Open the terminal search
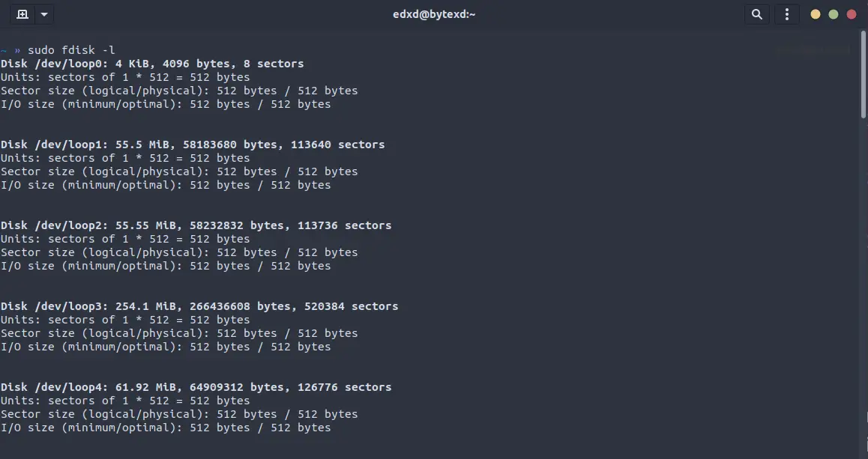868x459 pixels. 757,14
